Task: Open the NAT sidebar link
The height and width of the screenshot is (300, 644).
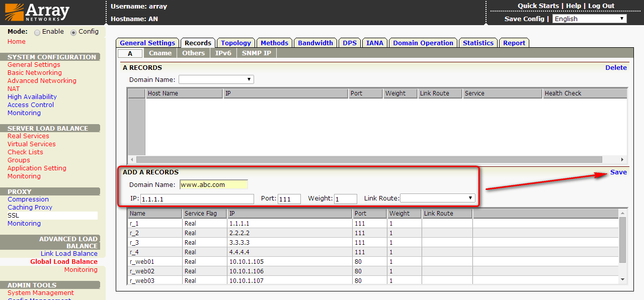Action: 14,89
